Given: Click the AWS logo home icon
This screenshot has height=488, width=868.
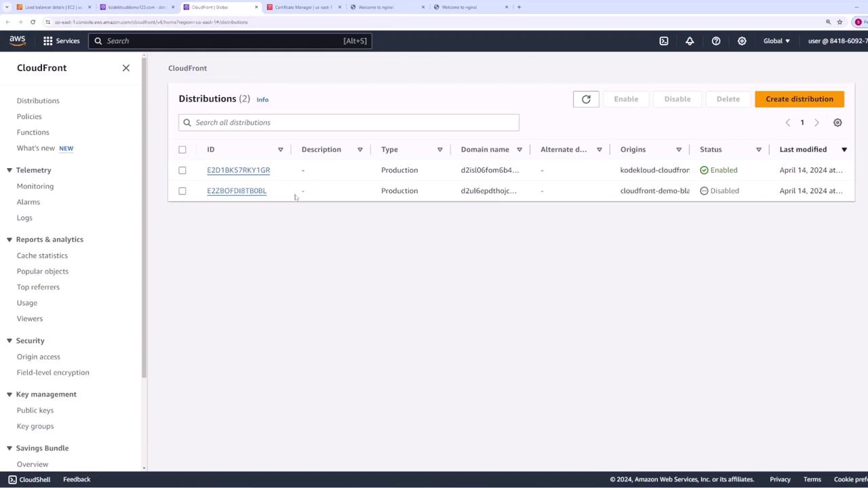Looking at the screenshot, I should pos(18,41).
